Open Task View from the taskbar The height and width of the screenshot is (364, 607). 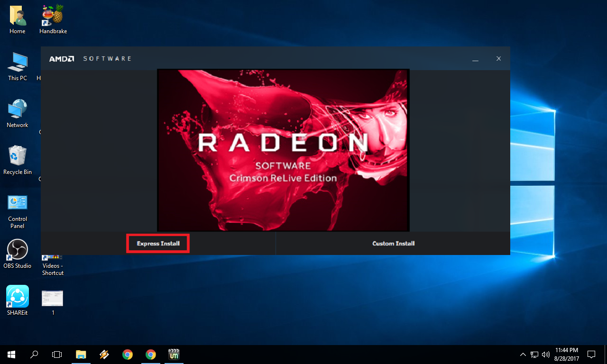click(57, 355)
